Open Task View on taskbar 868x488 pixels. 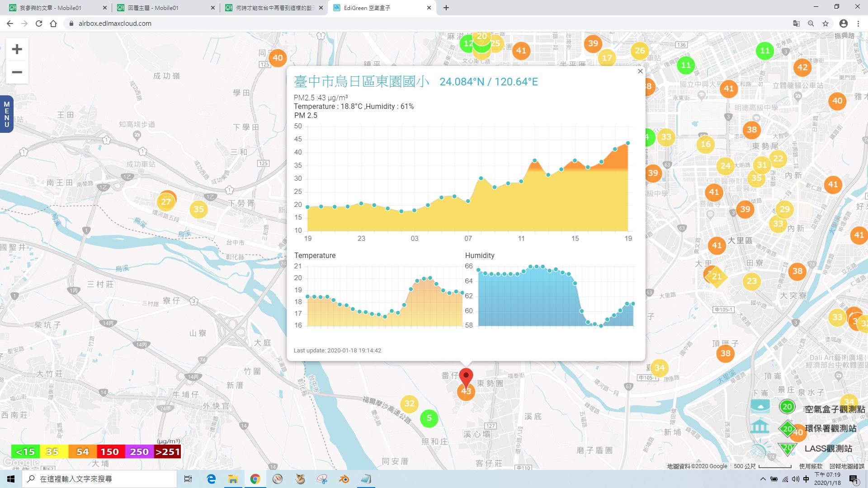[x=188, y=479]
